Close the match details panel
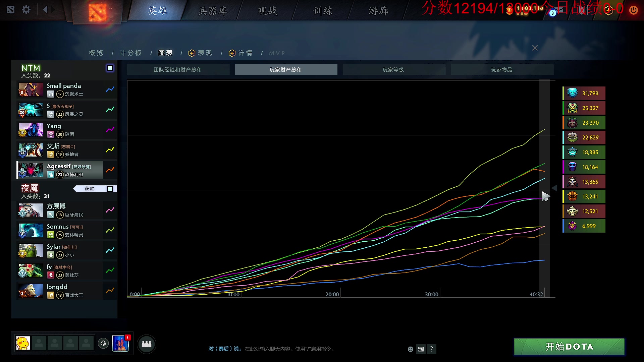 pyautogui.click(x=535, y=48)
